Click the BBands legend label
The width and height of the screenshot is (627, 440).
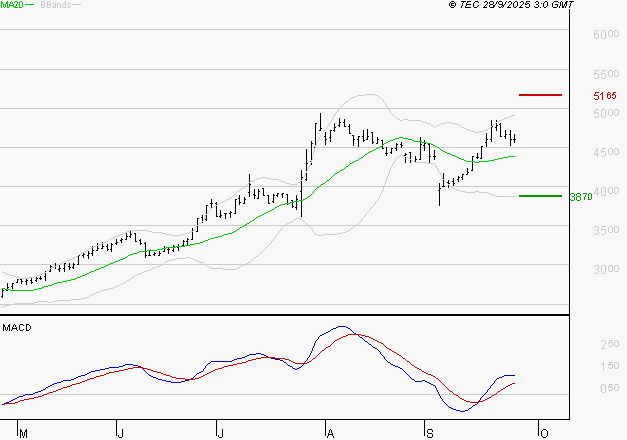pos(56,4)
